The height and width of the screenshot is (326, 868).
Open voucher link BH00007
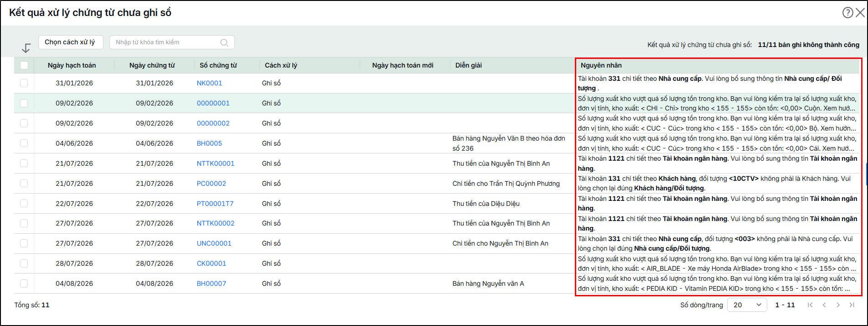(211, 284)
